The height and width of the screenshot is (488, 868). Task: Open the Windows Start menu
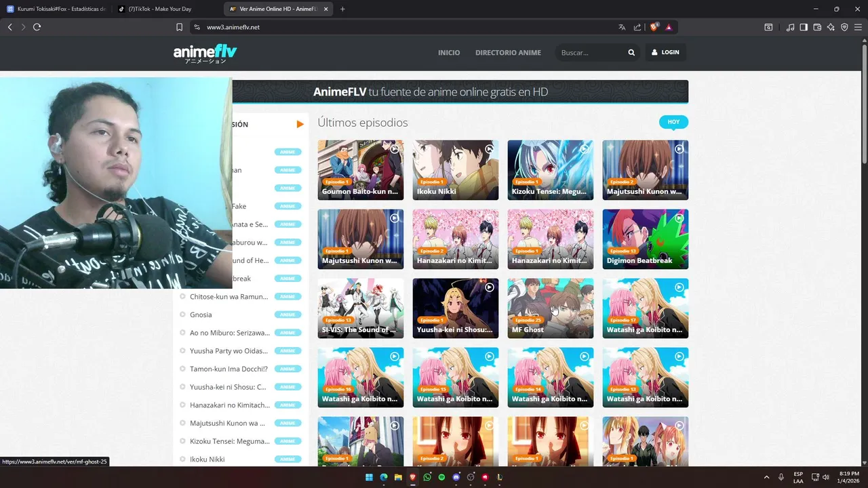(369, 477)
